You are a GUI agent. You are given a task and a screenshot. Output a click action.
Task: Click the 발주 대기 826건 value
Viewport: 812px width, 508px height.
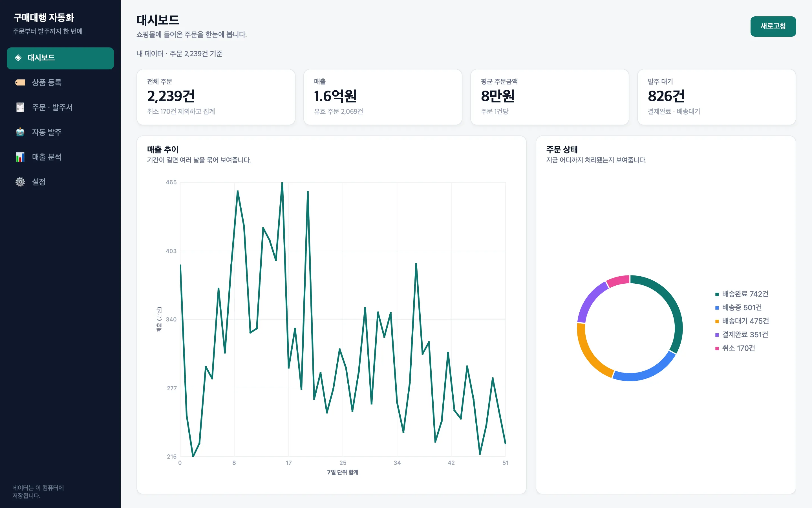coord(666,97)
